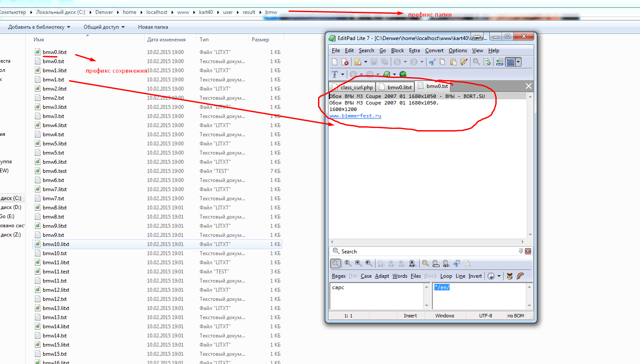The width and height of the screenshot is (640, 364).
Task: Click the cut matches scissors icon in search
Action: pyautogui.click(x=457, y=263)
